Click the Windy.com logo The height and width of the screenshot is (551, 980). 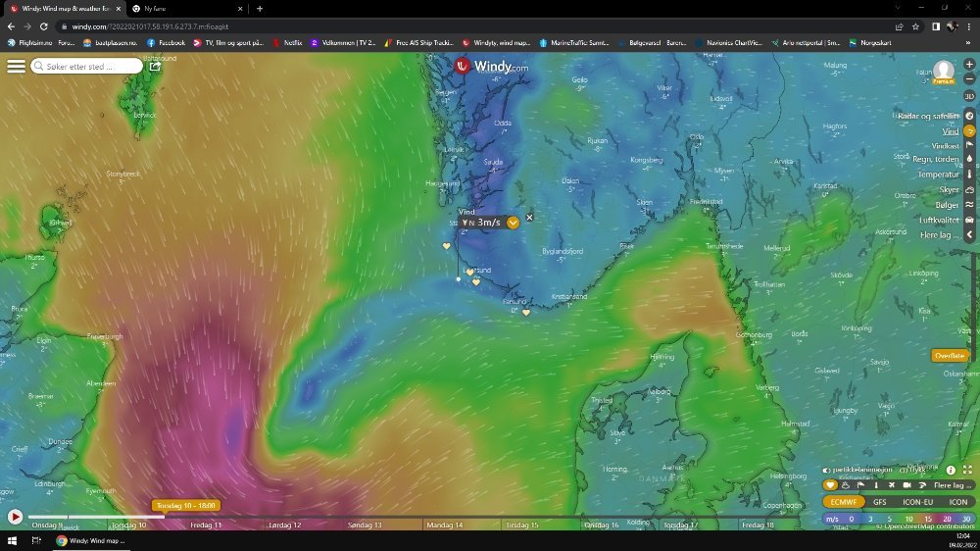[491, 66]
